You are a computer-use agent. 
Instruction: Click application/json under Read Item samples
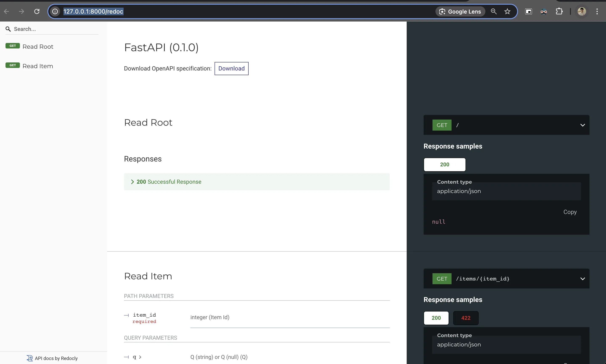459,345
